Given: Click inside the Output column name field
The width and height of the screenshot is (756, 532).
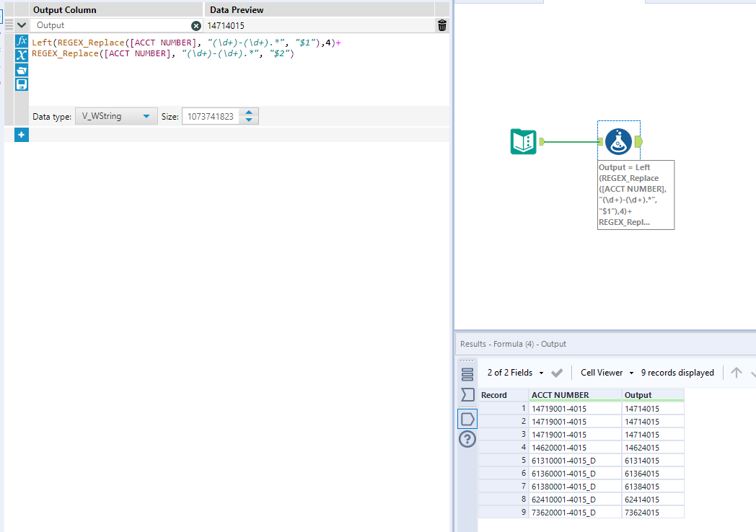Looking at the screenshot, I should click(x=108, y=25).
